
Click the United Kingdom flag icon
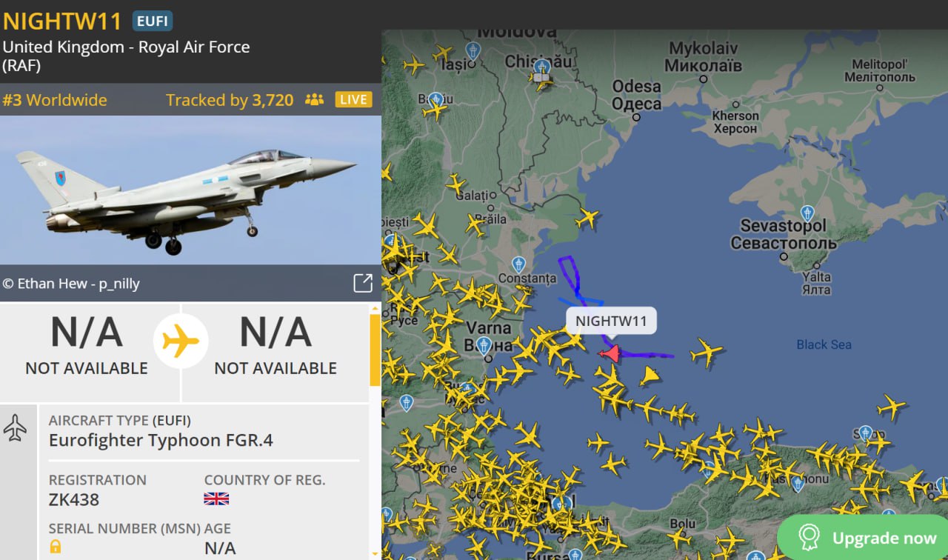tap(216, 499)
